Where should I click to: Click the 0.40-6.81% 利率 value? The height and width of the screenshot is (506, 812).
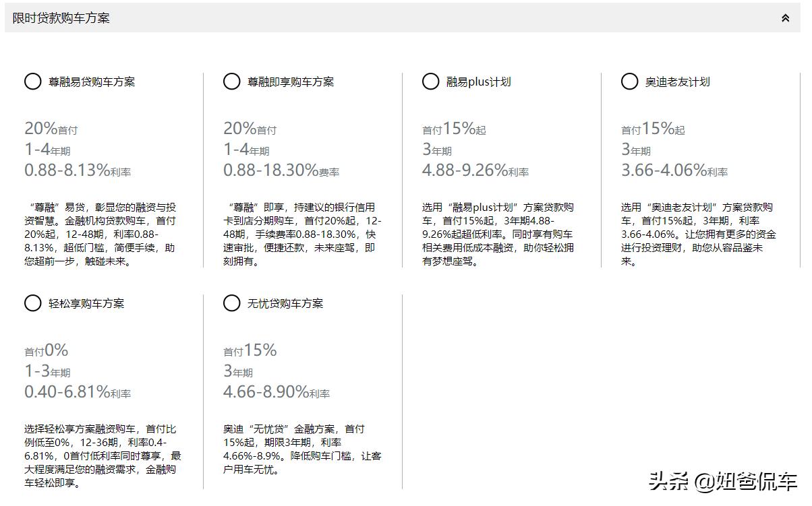click(x=78, y=391)
